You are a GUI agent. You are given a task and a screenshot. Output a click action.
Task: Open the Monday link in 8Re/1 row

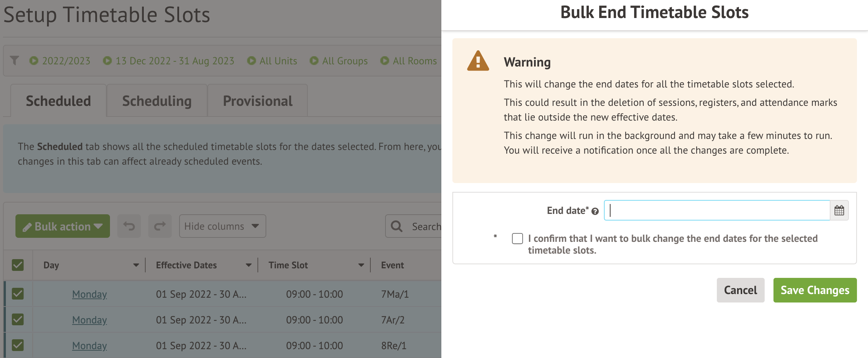89,346
